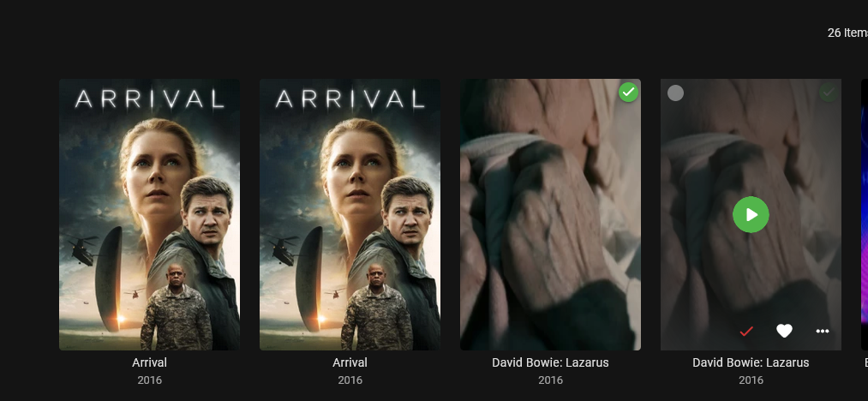Image resolution: width=868 pixels, height=401 pixels.
Task: Play David Bowie: Lazarus with green play button
Action: (x=751, y=214)
